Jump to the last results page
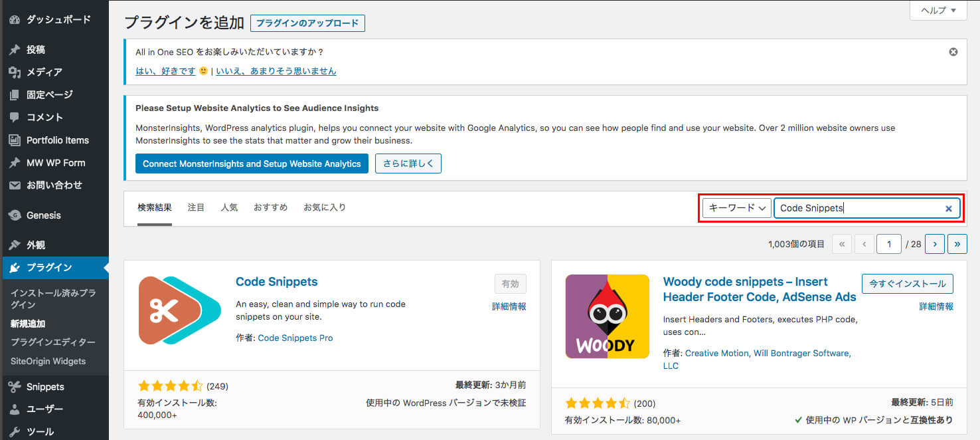Screen dimensions: 980x440 click(x=957, y=244)
